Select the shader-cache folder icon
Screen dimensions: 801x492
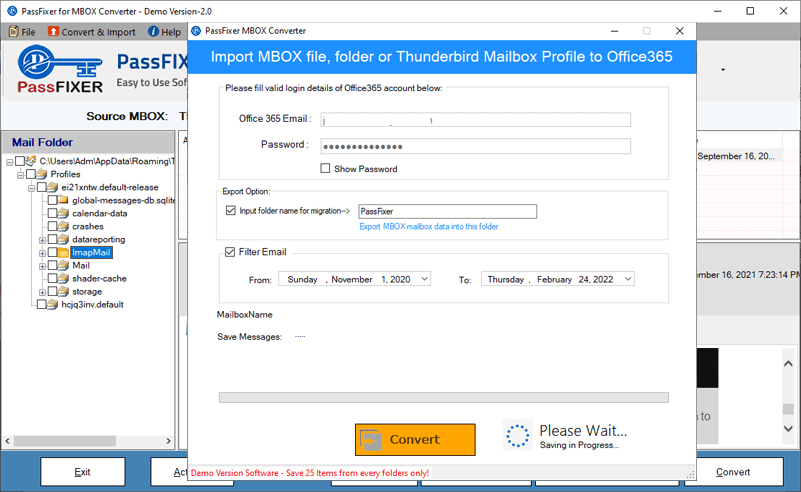63,278
